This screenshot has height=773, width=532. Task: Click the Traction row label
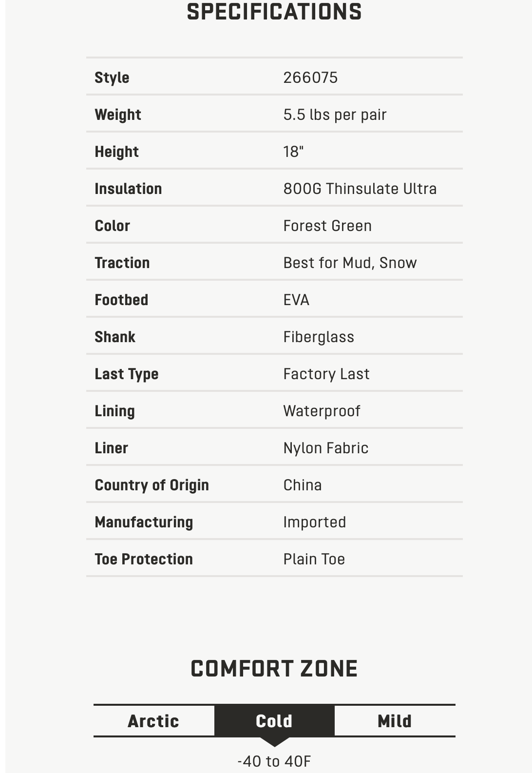[122, 263]
